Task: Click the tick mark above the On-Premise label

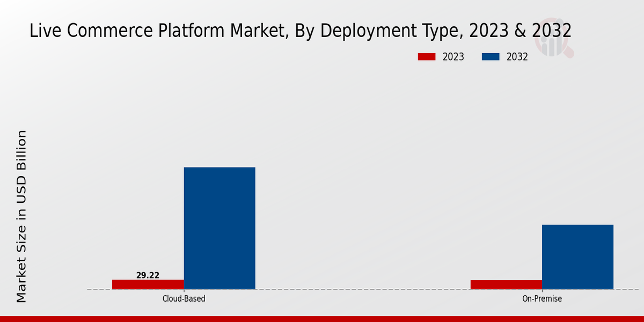Action: coord(542,291)
